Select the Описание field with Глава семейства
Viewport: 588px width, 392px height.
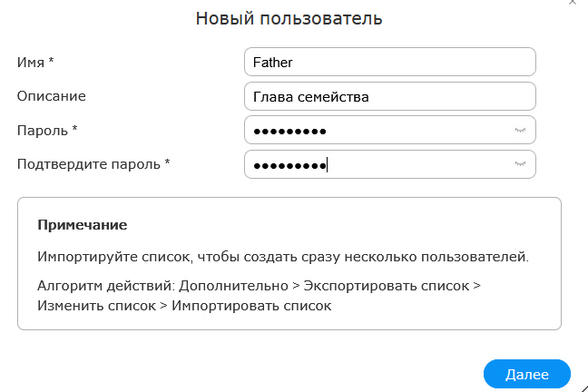[x=390, y=96]
